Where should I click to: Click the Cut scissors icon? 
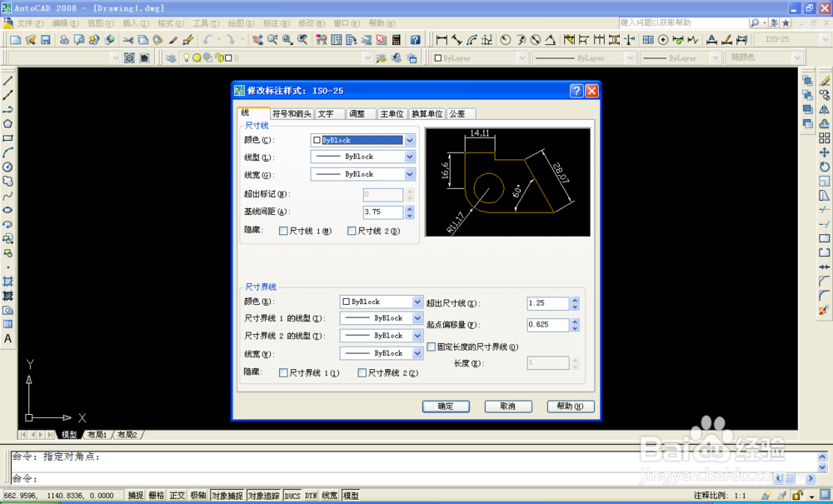pyautogui.click(x=128, y=40)
